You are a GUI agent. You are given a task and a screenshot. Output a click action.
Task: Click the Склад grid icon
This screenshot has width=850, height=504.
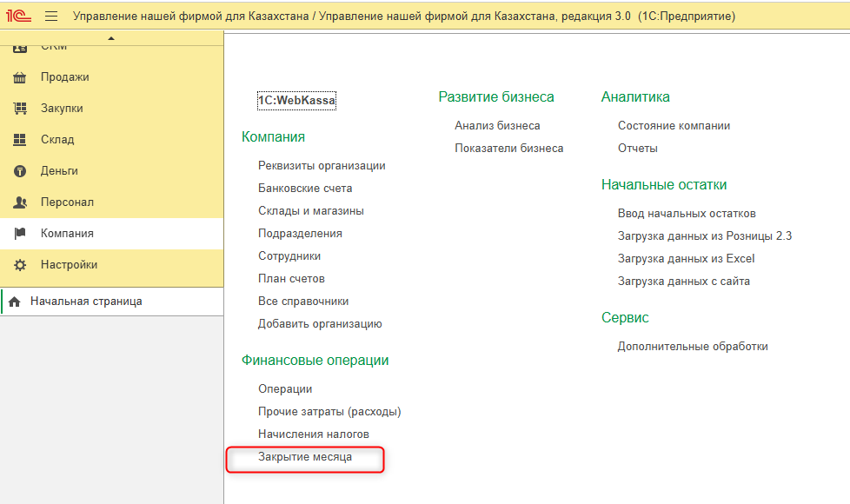(21, 140)
